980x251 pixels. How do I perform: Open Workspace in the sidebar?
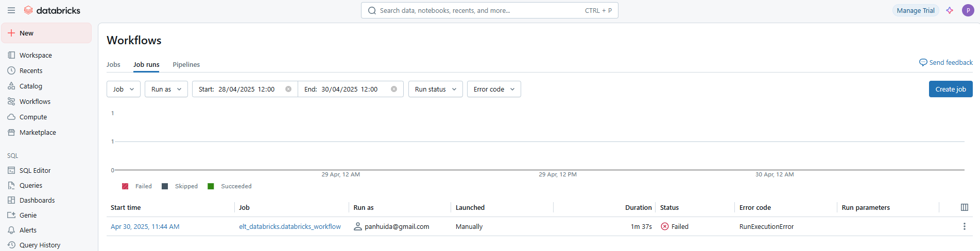coord(36,55)
